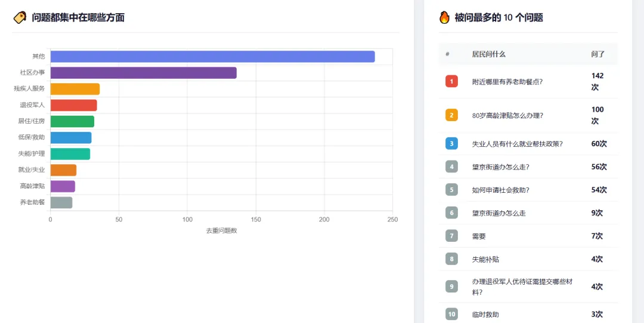Click the gray 养老助餐 bar
The height and width of the screenshot is (323, 644).
tap(61, 202)
